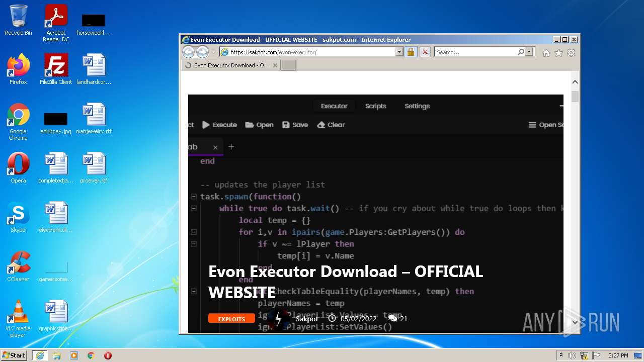Viewport: 644px width, 362px height.
Task: Click the Search box in Internet Explorer
Action: point(476,52)
